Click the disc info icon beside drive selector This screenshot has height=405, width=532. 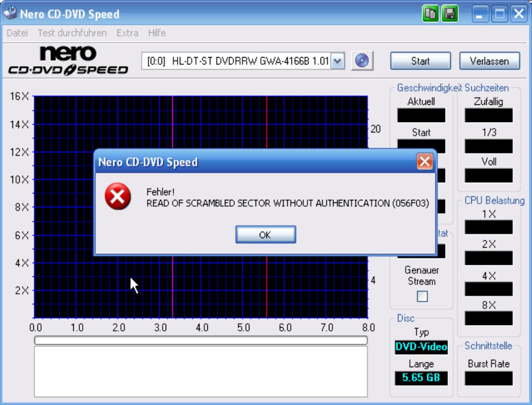pos(362,61)
